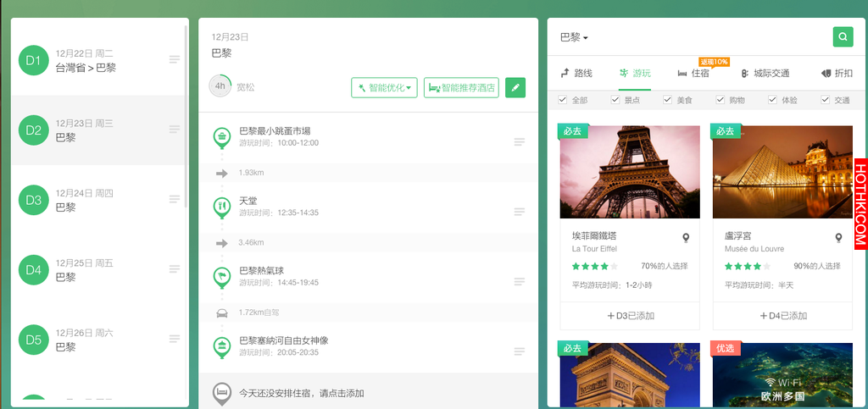Image resolution: width=868 pixels, height=409 pixels.
Task: Click the reorder handle for 天堂
Action: click(520, 212)
